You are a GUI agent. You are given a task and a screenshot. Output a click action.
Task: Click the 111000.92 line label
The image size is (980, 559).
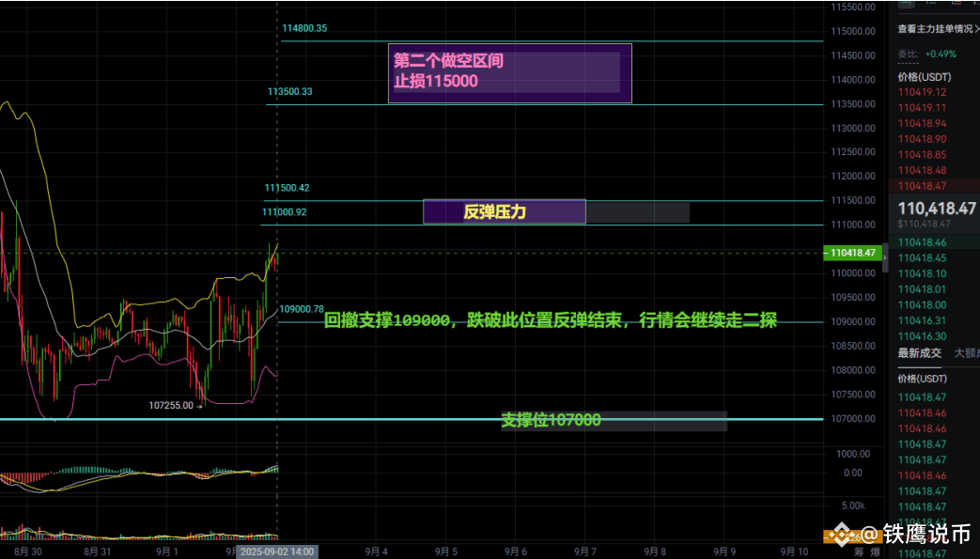pyautogui.click(x=285, y=212)
